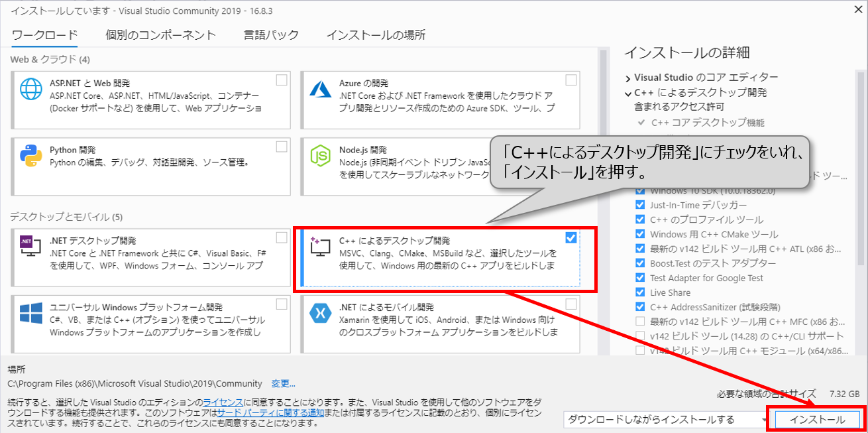Viewport: 868px width, 433px height.
Task: Switch to the 個別のコンポーネント tab
Action: (x=161, y=35)
